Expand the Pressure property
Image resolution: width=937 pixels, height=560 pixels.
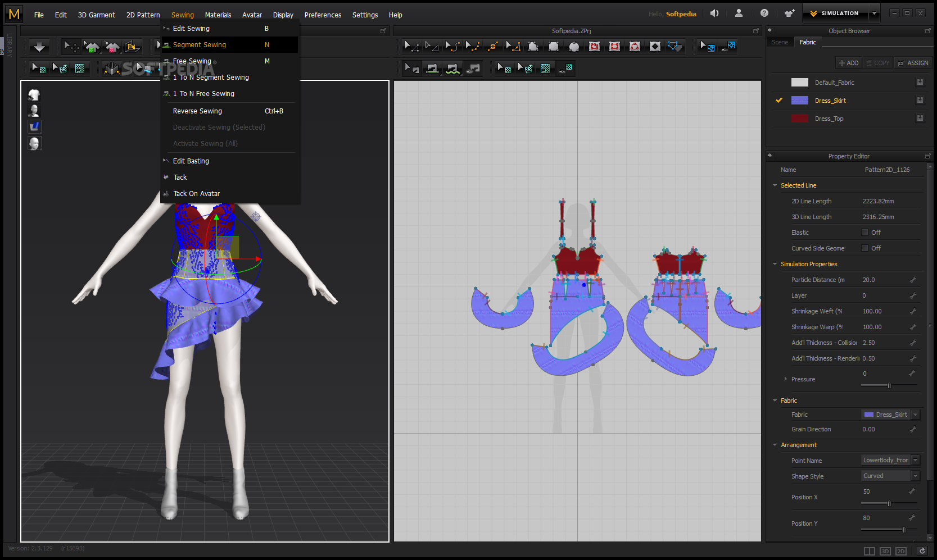click(x=786, y=379)
